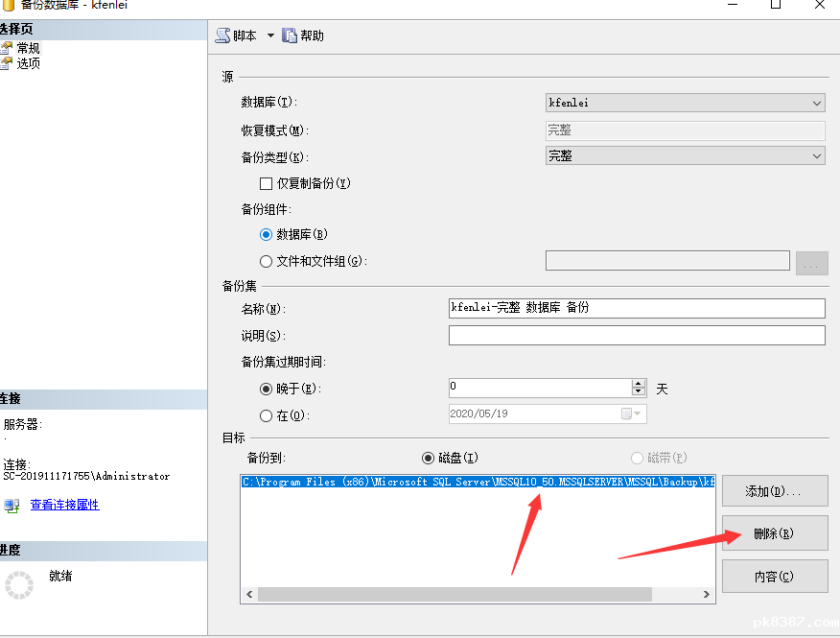Screen dimensions: 840x638
Task: Click the 脚本 script icon in toolbar
Action: pos(222,35)
